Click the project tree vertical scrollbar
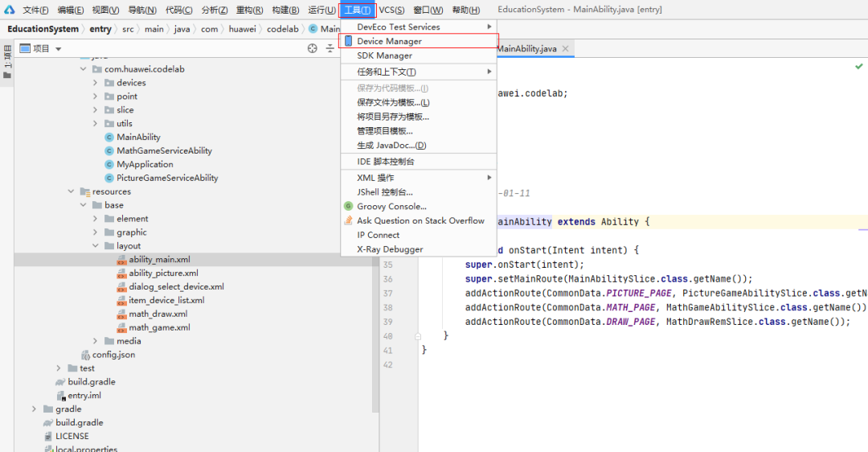The image size is (868, 452). [x=376, y=241]
